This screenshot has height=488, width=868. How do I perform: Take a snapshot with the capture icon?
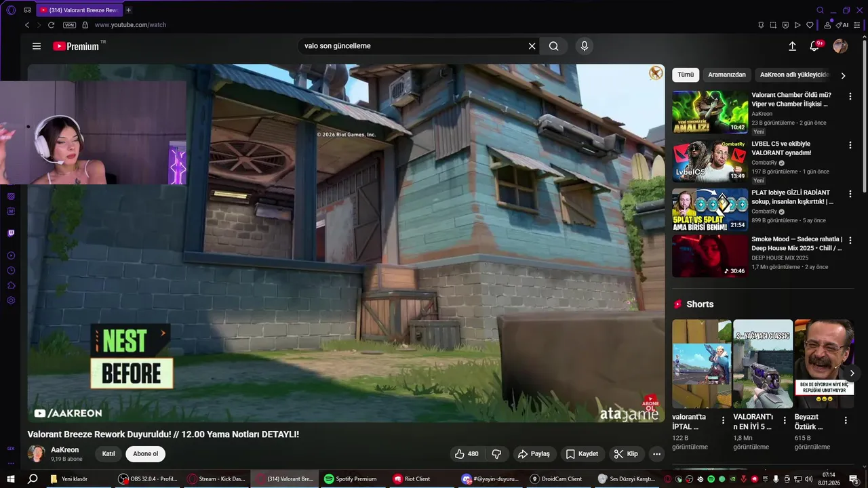(773, 25)
